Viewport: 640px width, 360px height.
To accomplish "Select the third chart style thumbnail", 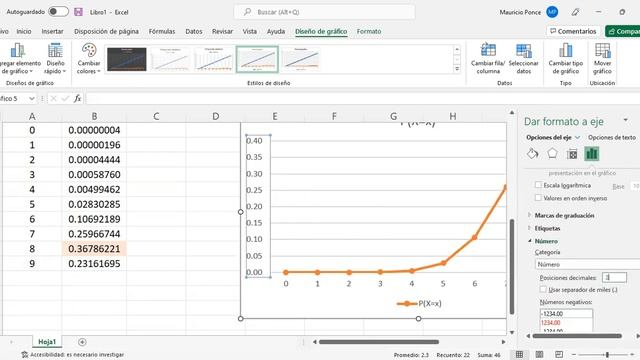I will pos(213,59).
